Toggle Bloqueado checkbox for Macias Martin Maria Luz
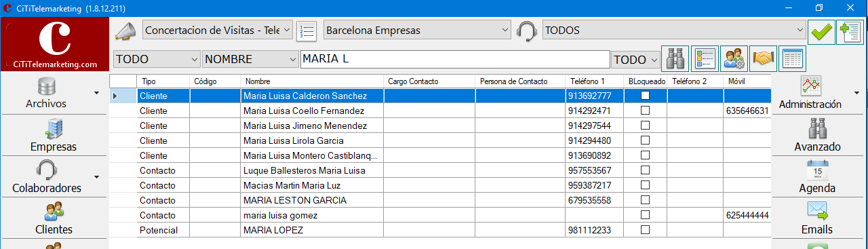This screenshot has height=249, width=868. coord(646,185)
